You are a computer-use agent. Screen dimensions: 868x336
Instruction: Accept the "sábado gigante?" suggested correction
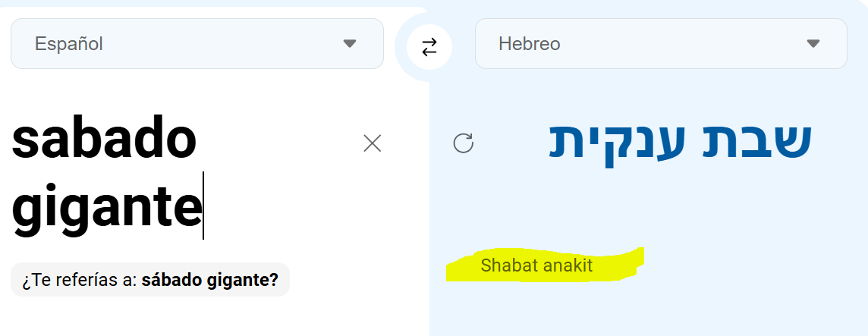click(x=210, y=280)
